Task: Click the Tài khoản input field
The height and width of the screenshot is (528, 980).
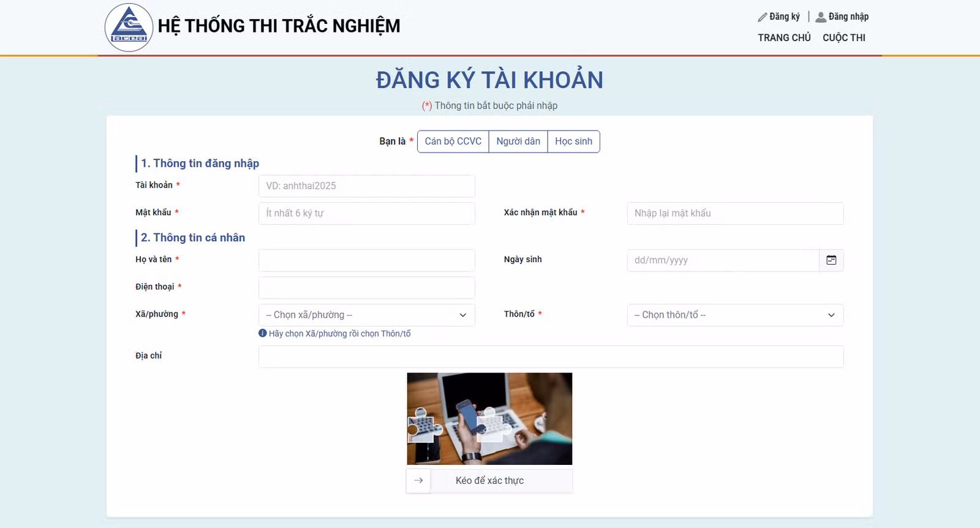Action: (367, 186)
